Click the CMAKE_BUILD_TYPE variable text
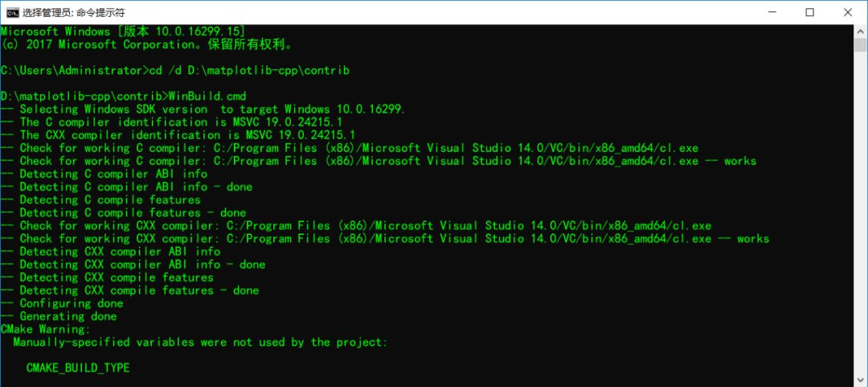 (78, 368)
